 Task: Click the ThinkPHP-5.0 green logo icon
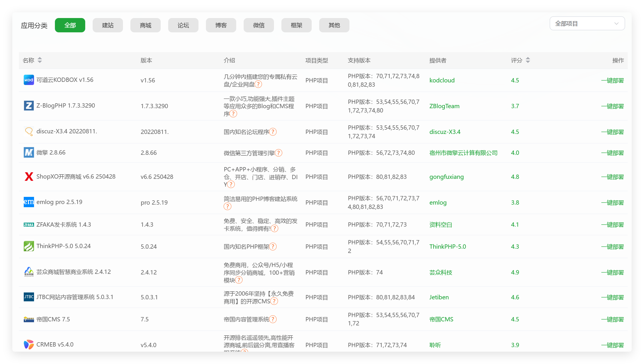pyautogui.click(x=29, y=246)
